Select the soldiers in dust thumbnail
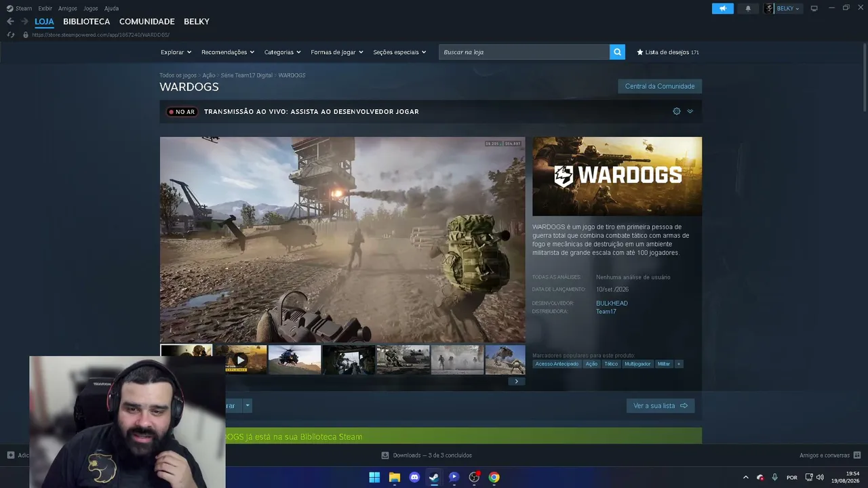The height and width of the screenshot is (488, 868). tap(458, 360)
